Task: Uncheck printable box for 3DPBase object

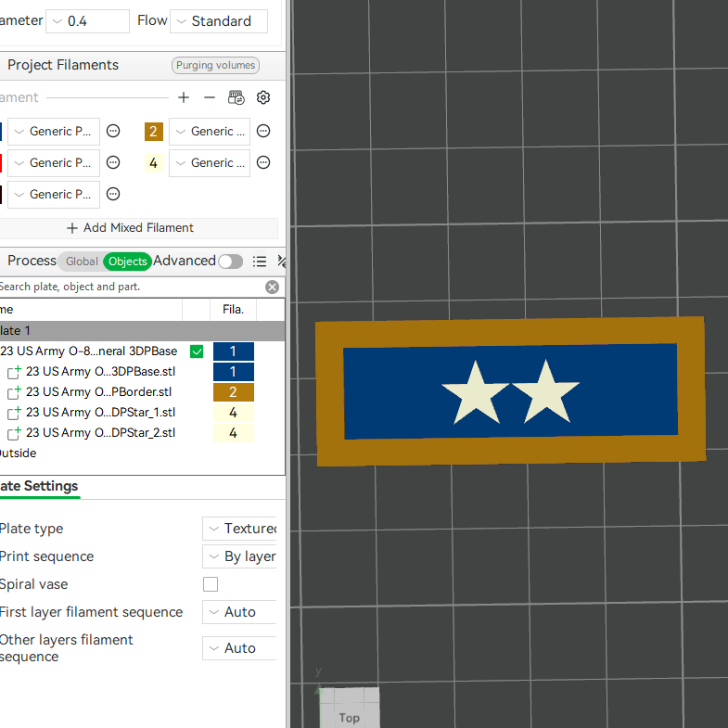Action: click(x=197, y=351)
